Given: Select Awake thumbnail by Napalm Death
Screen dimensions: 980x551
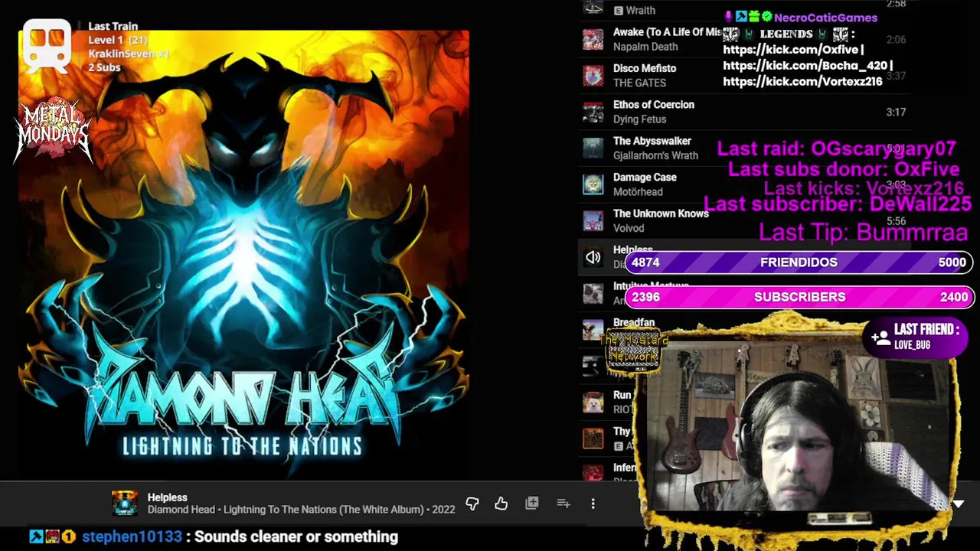Looking at the screenshot, I should (593, 39).
